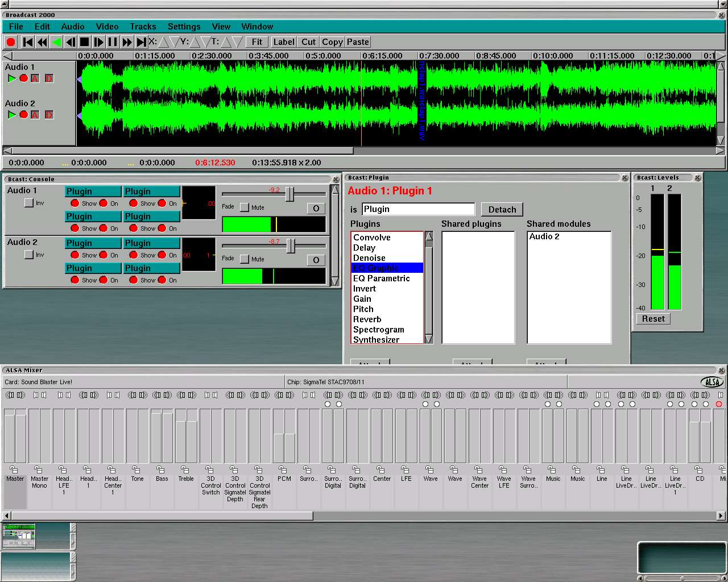The width and height of the screenshot is (728, 582).
Task: Click the Label button in the toolbar
Action: click(x=284, y=42)
